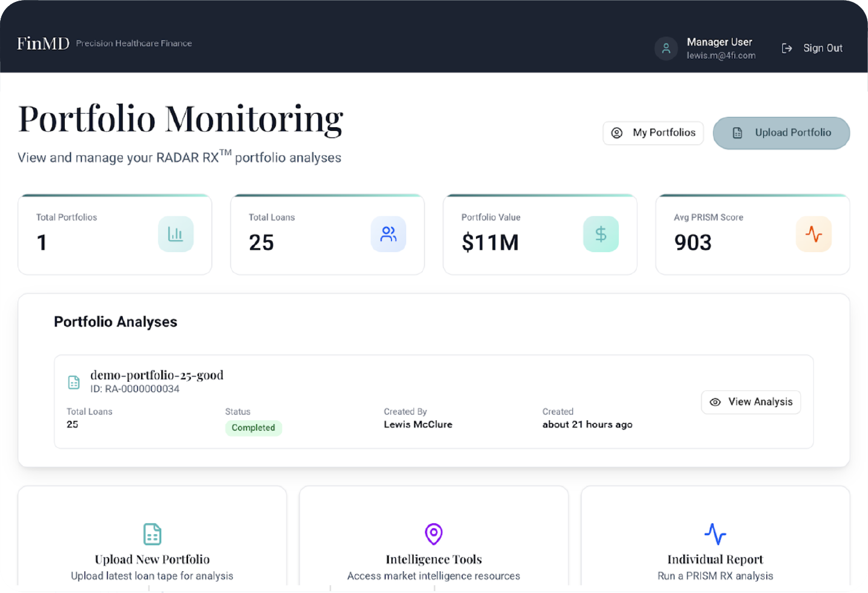Click the Run a PRISM RX analysis text
The height and width of the screenshot is (593, 868).
(715, 576)
